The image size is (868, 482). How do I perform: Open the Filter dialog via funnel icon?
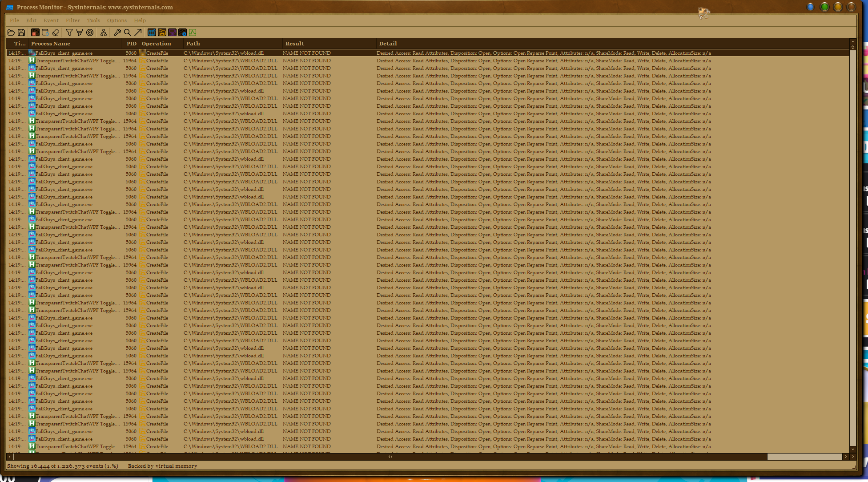tap(69, 32)
